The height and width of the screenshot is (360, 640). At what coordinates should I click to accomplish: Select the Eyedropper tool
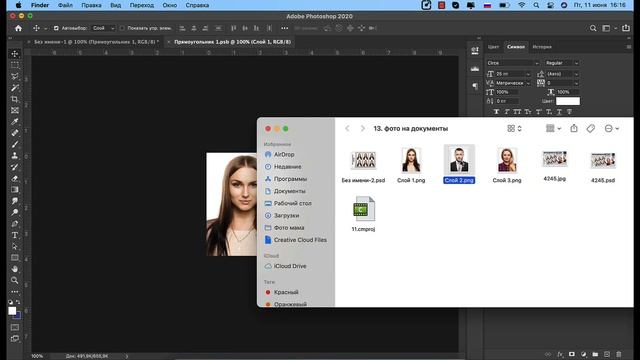point(15,122)
